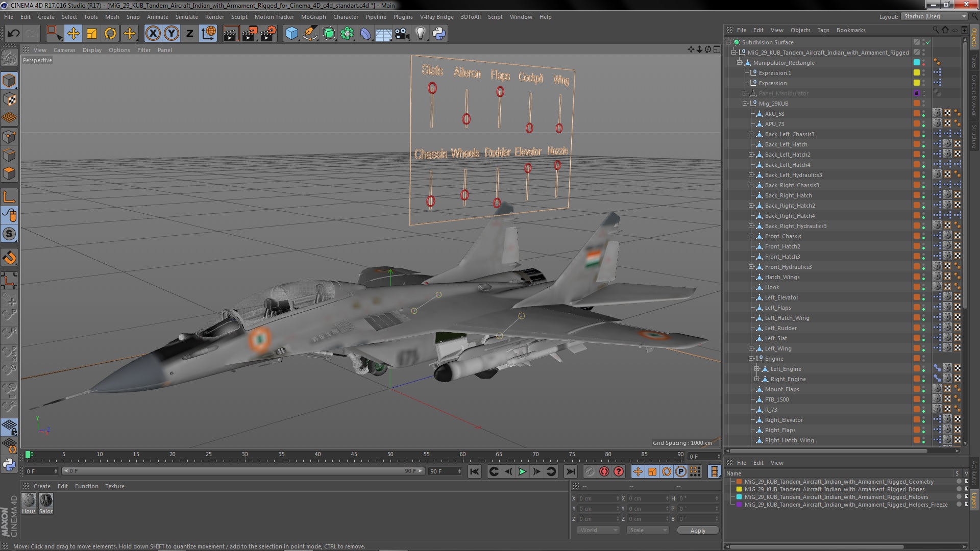980x551 pixels.
Task: Select the Salor material thumbnail
Action: (x=46, y=500)
